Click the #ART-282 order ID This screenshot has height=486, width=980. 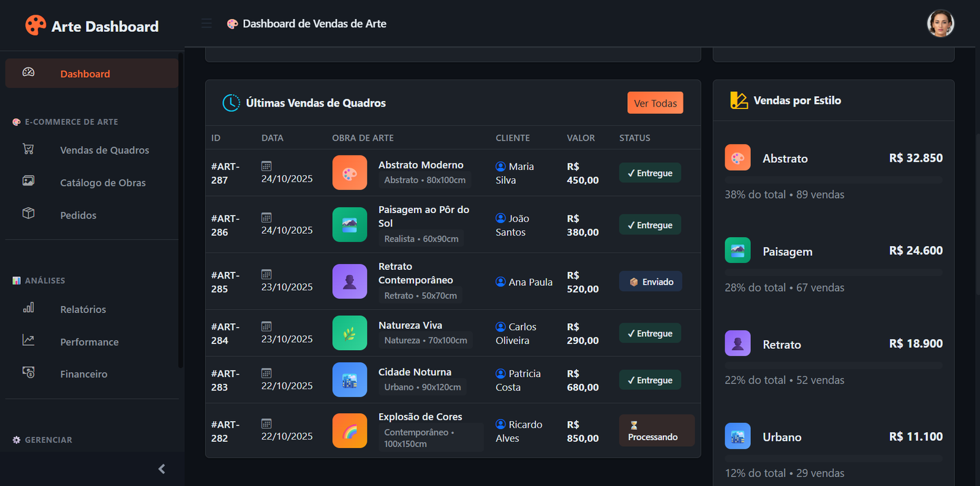point(225,432)
